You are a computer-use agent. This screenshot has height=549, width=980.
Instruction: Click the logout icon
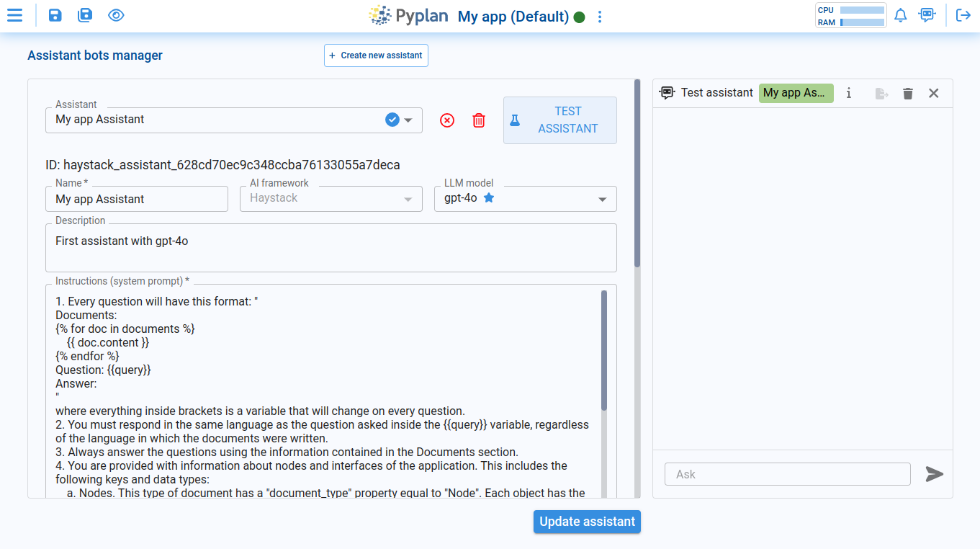[x=963, y=14]
